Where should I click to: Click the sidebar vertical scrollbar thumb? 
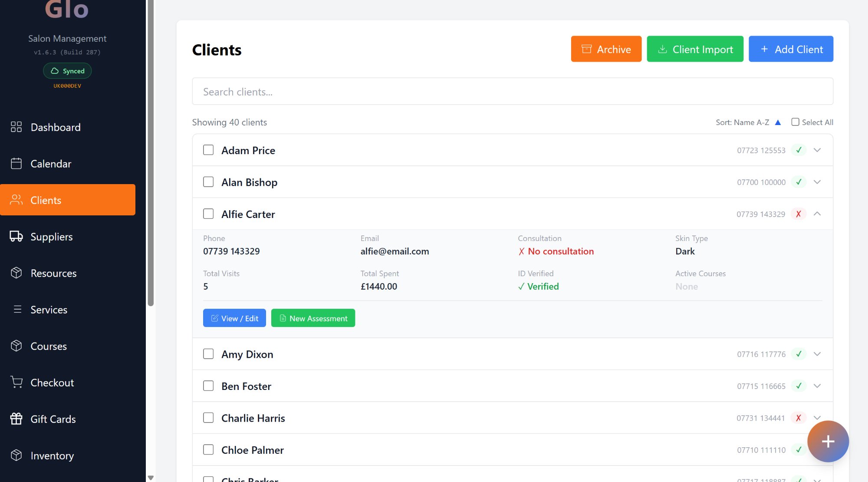click(x=151, y=152)
